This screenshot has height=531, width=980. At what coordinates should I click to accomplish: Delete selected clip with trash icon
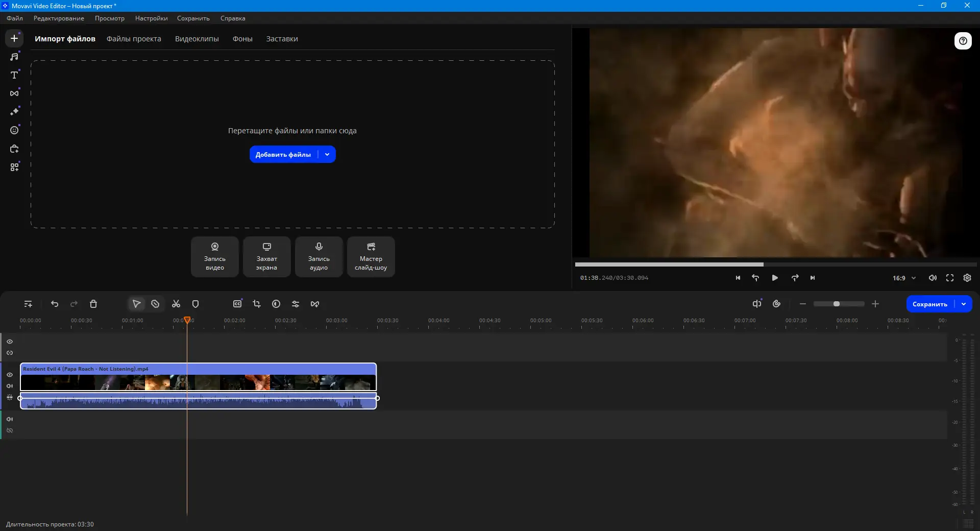[x=93, y=304]
